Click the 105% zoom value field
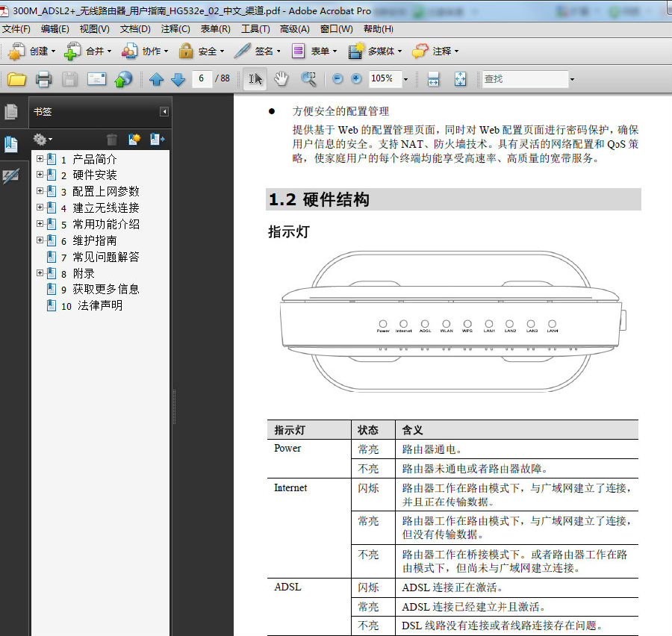 click(385, 78)
